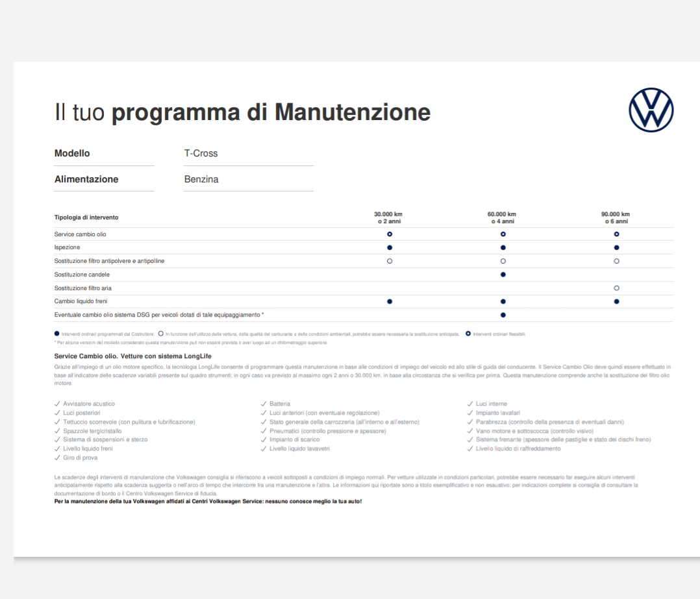Image resolution: width=700 pixels, height=599 pixels.
Task: Click checkmark beside Luci interne
Action: [x=469, y=404]
